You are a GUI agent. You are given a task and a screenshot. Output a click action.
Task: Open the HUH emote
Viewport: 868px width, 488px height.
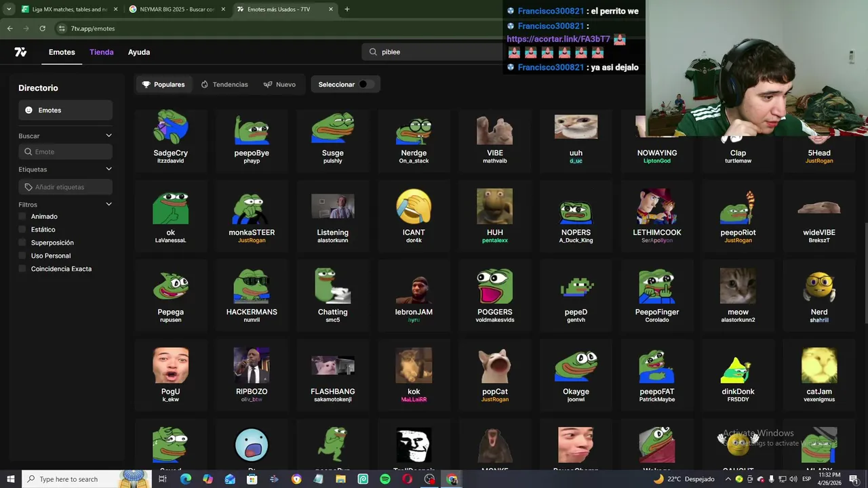pos(495,217)
